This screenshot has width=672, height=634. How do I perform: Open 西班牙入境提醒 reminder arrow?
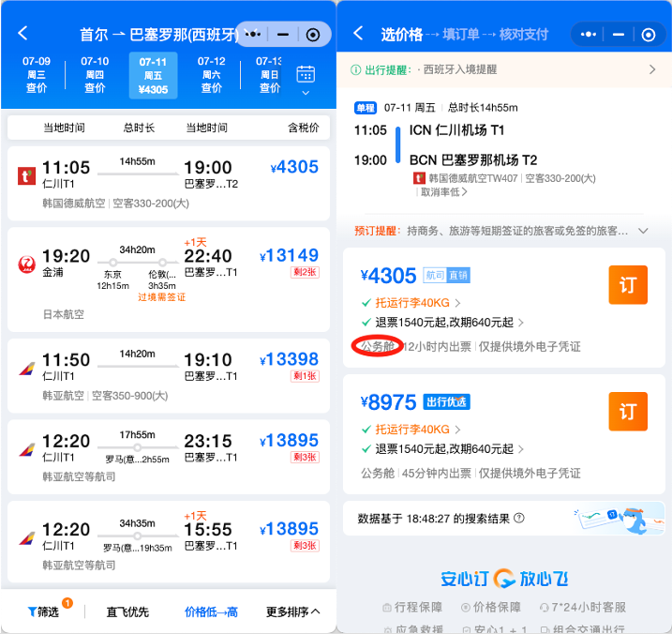[x=652, y=69]
